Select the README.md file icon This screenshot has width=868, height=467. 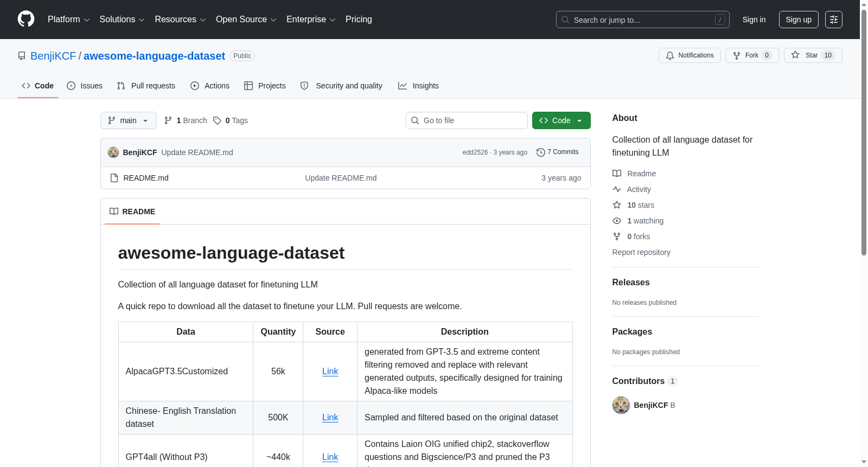pyautogui.click(x=114, y=178)
